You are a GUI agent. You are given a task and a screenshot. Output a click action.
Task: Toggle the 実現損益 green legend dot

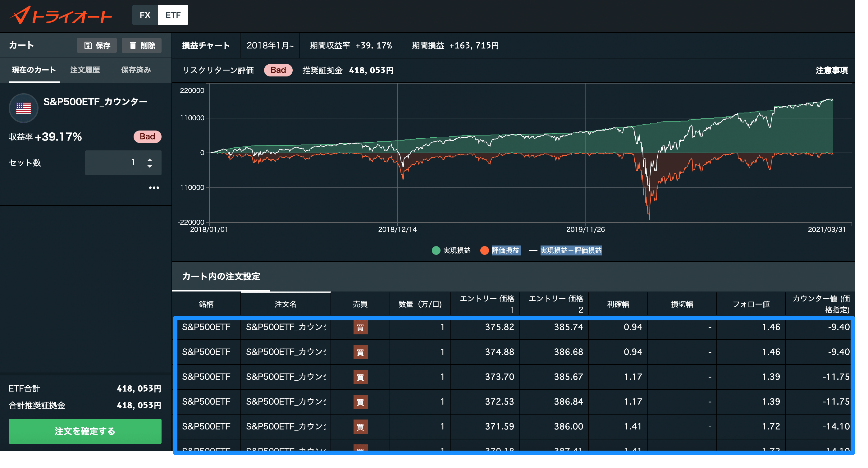point(436,250)
